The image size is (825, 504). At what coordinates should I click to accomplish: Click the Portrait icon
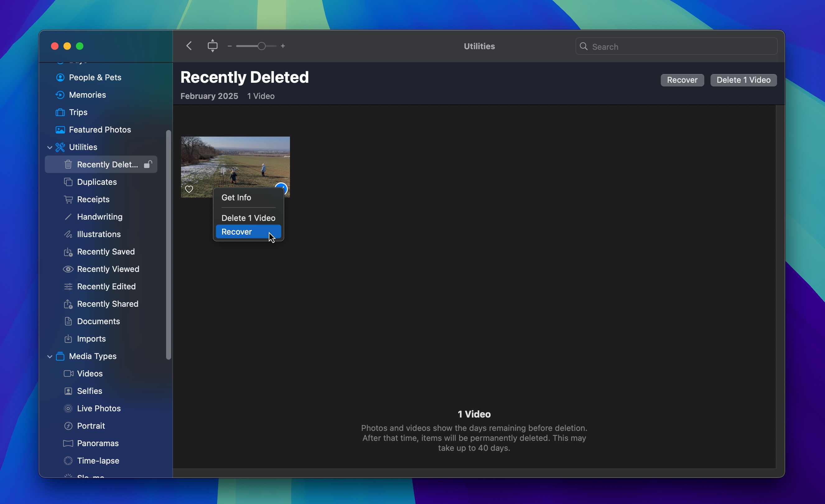68,426
